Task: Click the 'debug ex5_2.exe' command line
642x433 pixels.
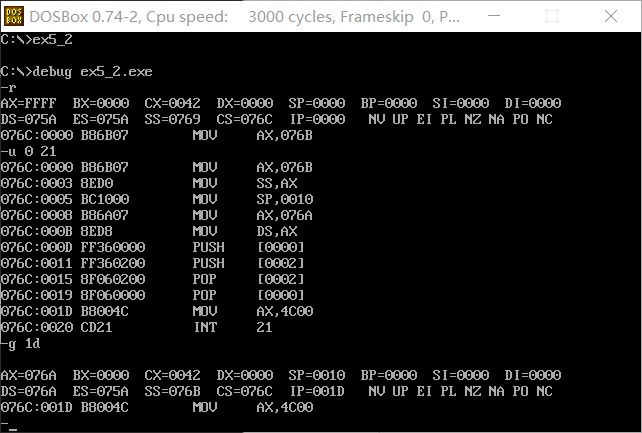Action: [x=77, y=71]
